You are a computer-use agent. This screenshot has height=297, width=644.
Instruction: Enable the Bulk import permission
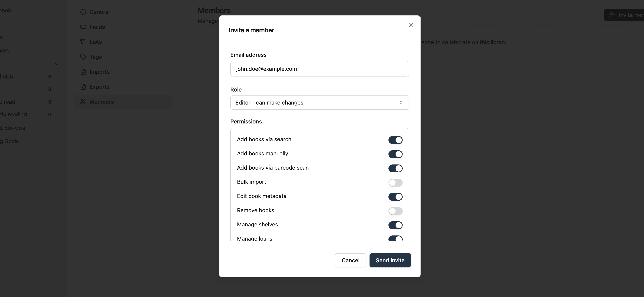point(395,182)
